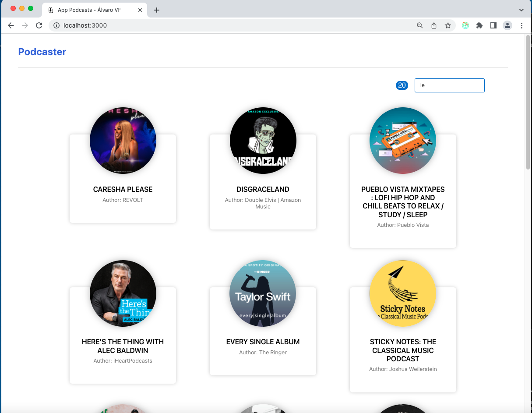Click the Podcaster header link
Screen dimensions: 532x413
[42, 52]
